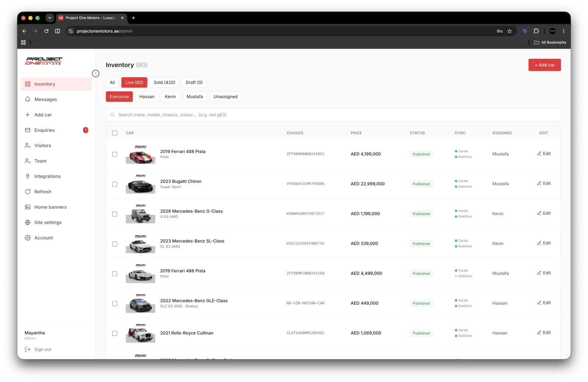Edit the 2023 Bugatti Chiron listing
Viewport: 588px width, 382px height.
point(544,183)
